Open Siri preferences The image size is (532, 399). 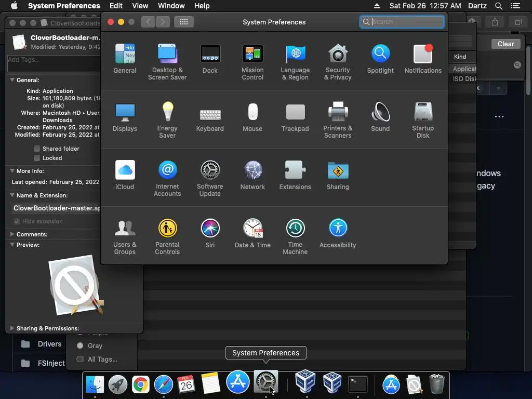[210, 233]
